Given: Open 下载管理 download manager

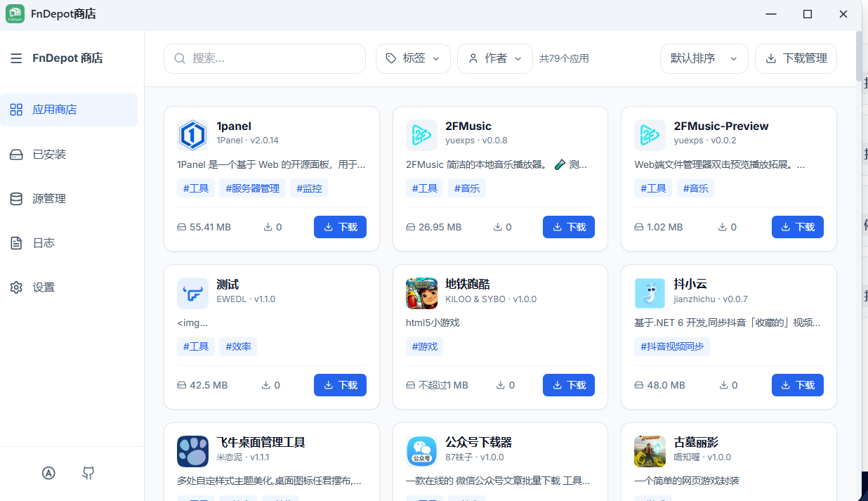Looking at the screenshot, I should [796, 58].
